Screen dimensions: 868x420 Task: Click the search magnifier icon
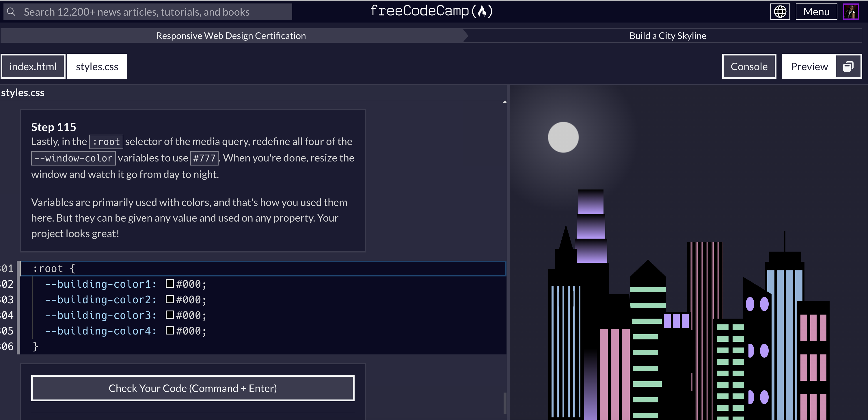point(11,12)
